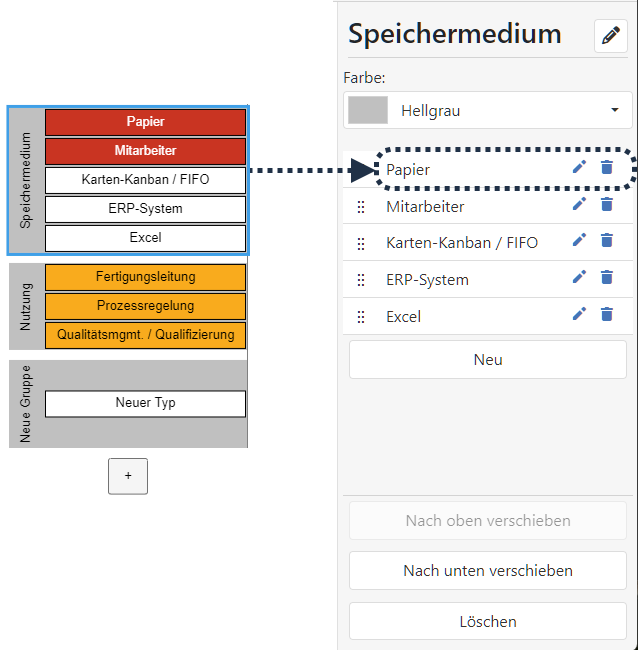Edit the Papier list entry

pyautogui.click(x=579, y=168)
